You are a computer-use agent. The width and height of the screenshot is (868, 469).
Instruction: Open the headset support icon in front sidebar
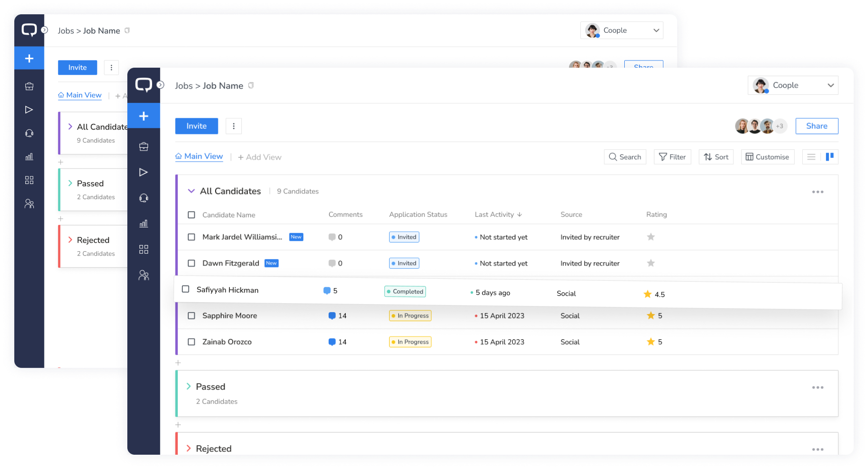[x=144, y=198]
